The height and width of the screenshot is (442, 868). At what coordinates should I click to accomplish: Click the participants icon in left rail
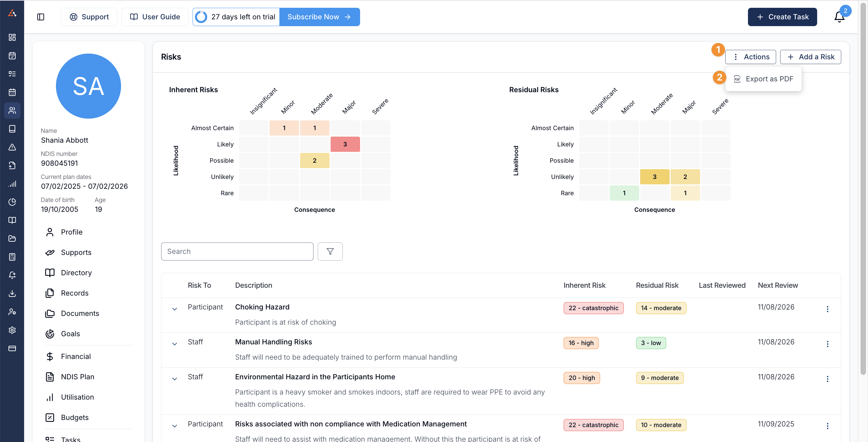coord(12,110)
